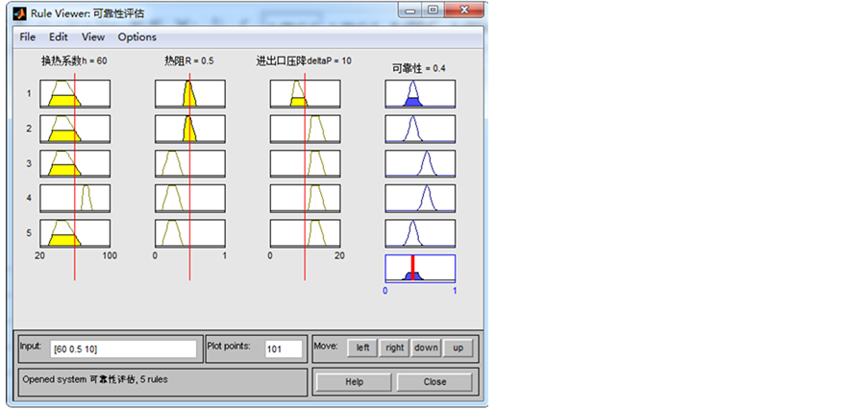868x409 pixels.
Task: Click rule 2 热阻R membership plot
Action: (189, 129)
